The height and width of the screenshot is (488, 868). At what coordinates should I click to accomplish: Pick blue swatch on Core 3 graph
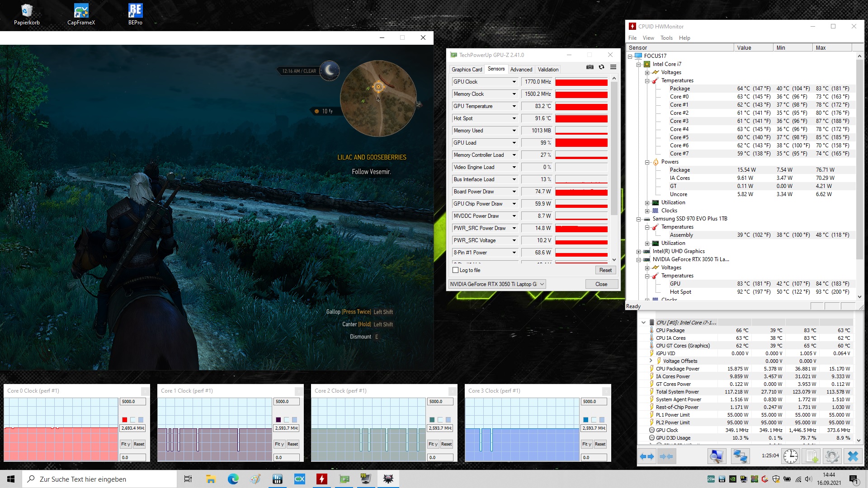[586, 420]
